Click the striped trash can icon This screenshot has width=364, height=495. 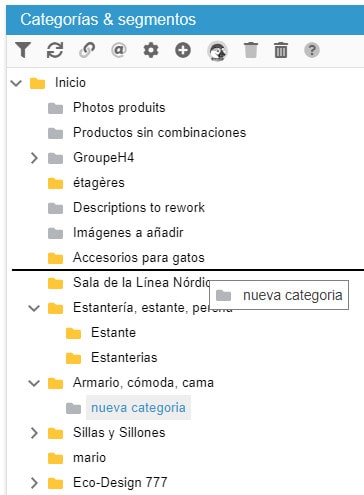(x=281, y=50)
